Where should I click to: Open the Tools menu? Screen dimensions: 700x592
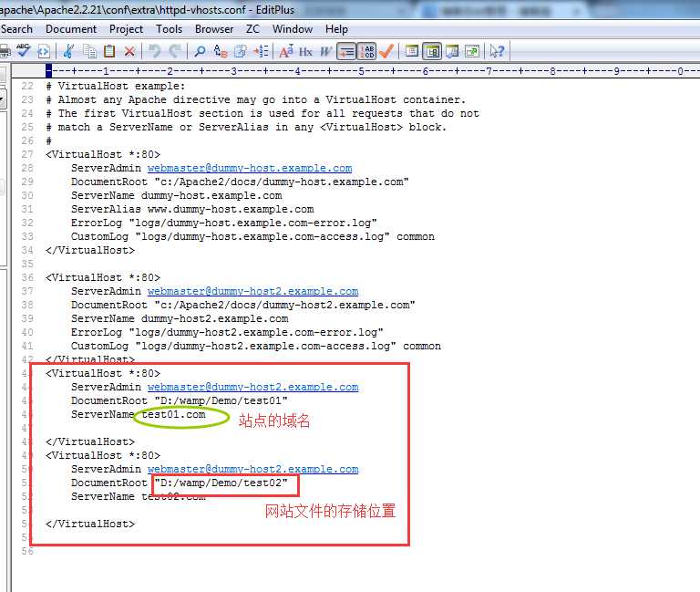click(x=169, y=29)
